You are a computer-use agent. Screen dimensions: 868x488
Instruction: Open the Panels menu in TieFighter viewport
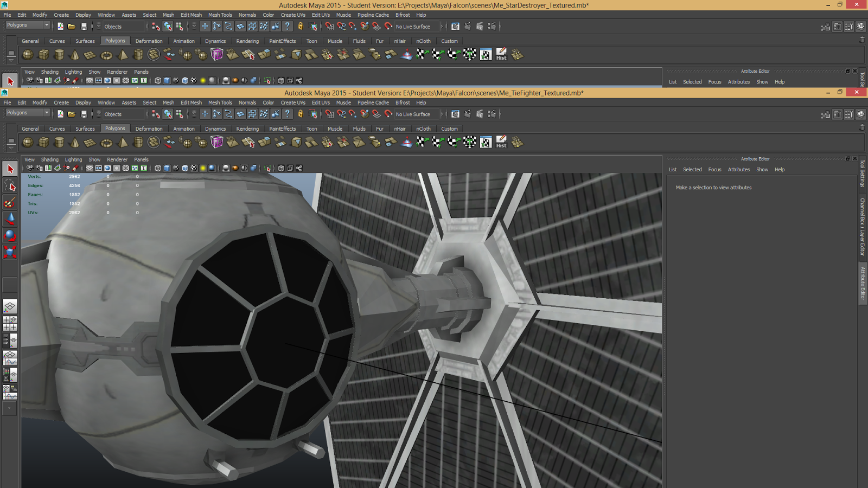coord(142,159)
